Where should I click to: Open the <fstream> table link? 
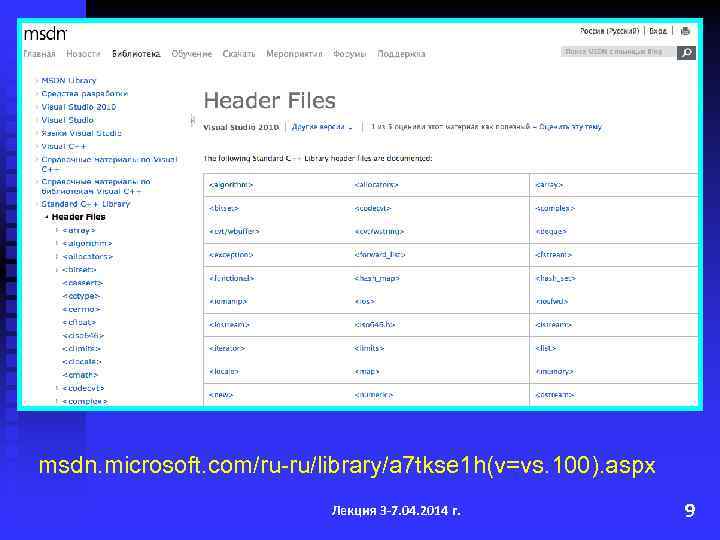tap(554, 254)
